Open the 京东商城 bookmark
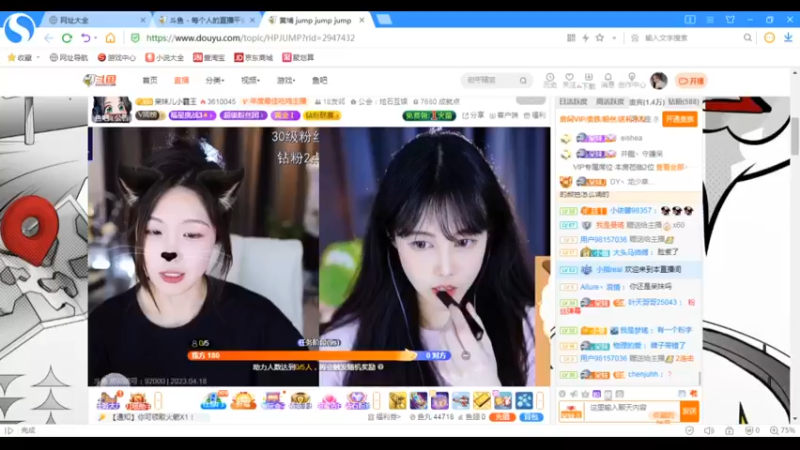Image resolution: width=800 pixels, height=450 pixels. pyautogui.click(x=254, y=58)
